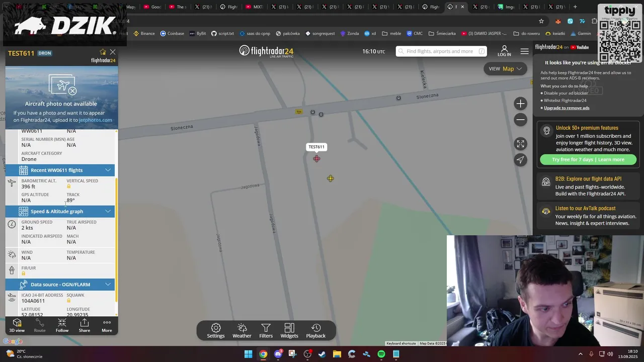Screen dimensions: 644x362
Task: Open the Coinbase bookmark
Action: coord(172,34)
